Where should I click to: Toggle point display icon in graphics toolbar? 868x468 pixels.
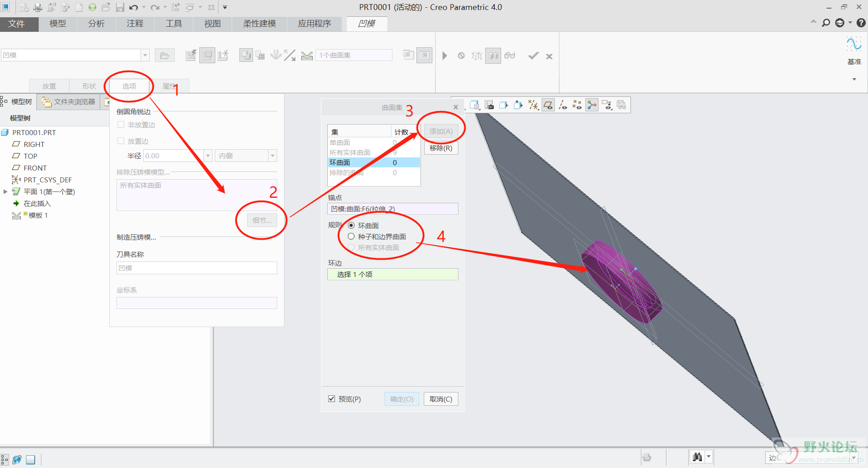[x=577, y=105]
